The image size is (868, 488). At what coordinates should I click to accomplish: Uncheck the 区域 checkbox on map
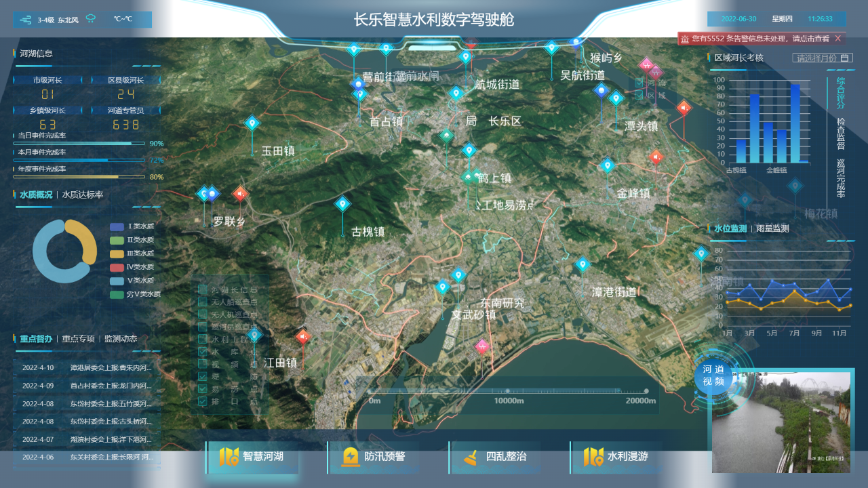click(639, 96)
